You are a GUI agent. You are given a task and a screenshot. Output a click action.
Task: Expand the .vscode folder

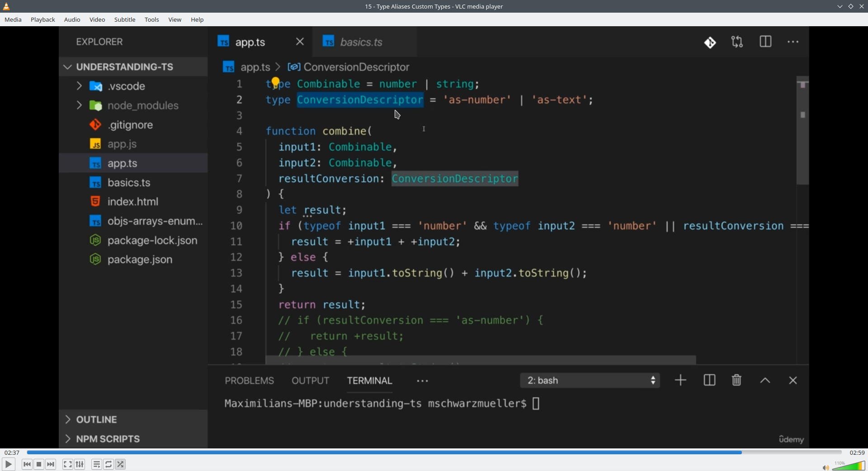pyautogui.click(x=133, y=86)
